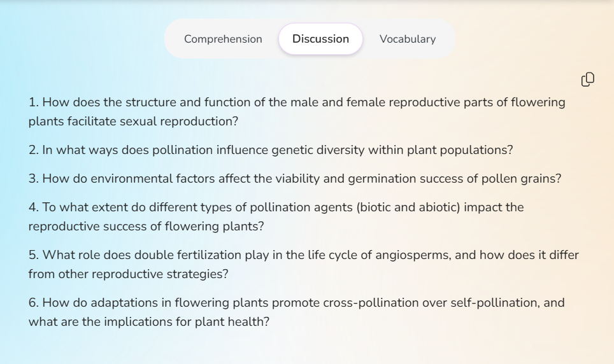The image size is (614, 364).
Task: Click "from other reproductive strategies?" line
Action: tap(128, 274)
